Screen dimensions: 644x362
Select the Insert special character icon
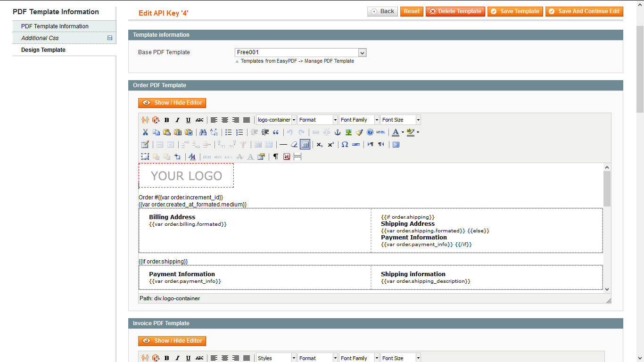(x=344, y=145)
